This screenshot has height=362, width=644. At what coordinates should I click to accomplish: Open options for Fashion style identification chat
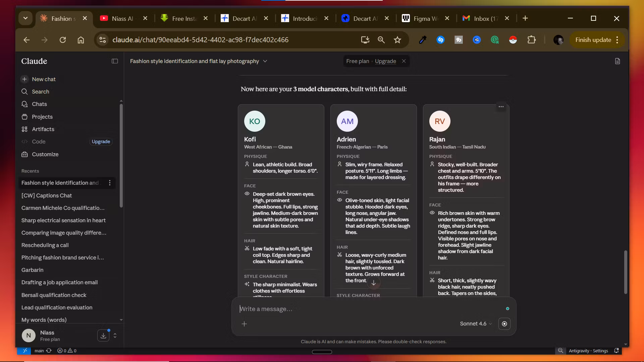tap(110, 183)
